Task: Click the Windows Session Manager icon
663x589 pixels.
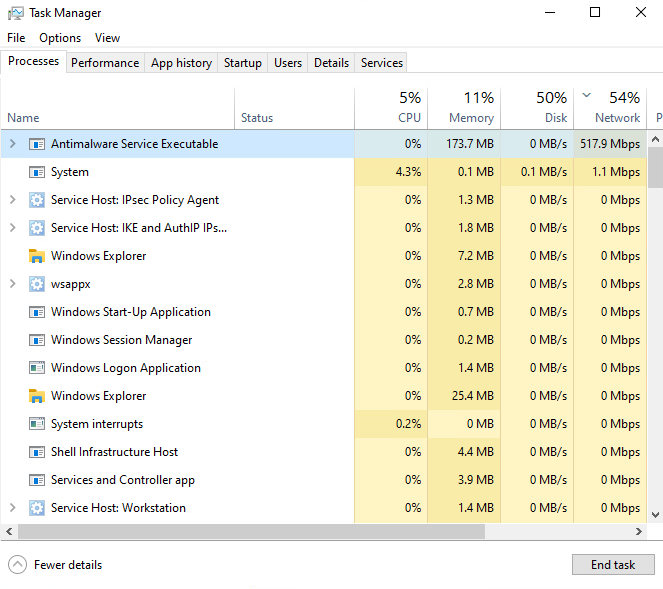Action: pos(37,340)
